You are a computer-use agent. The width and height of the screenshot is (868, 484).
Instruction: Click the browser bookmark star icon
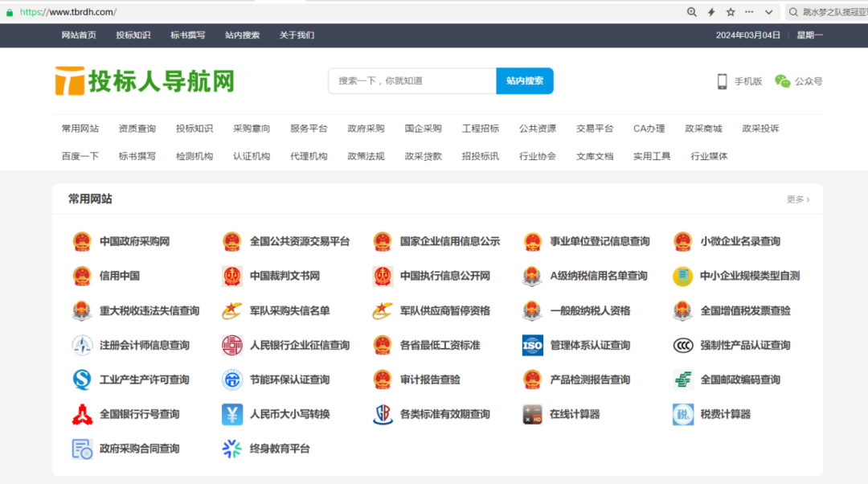coord(731,12)
